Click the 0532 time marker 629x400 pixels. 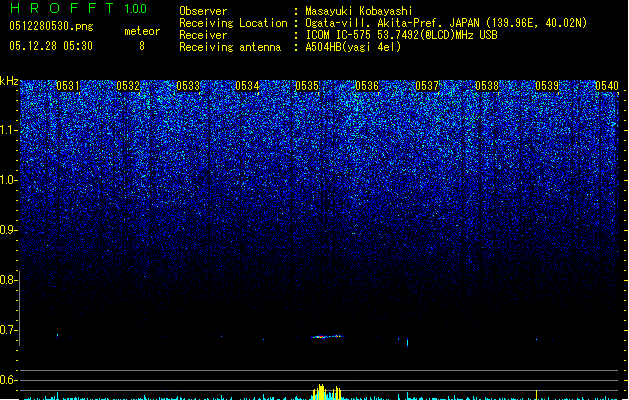128,86
